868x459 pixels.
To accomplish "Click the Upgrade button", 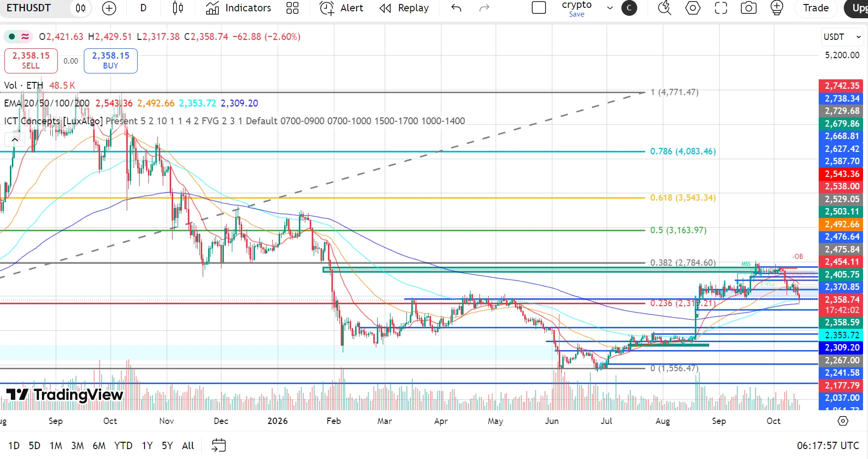I will point(856,8).
